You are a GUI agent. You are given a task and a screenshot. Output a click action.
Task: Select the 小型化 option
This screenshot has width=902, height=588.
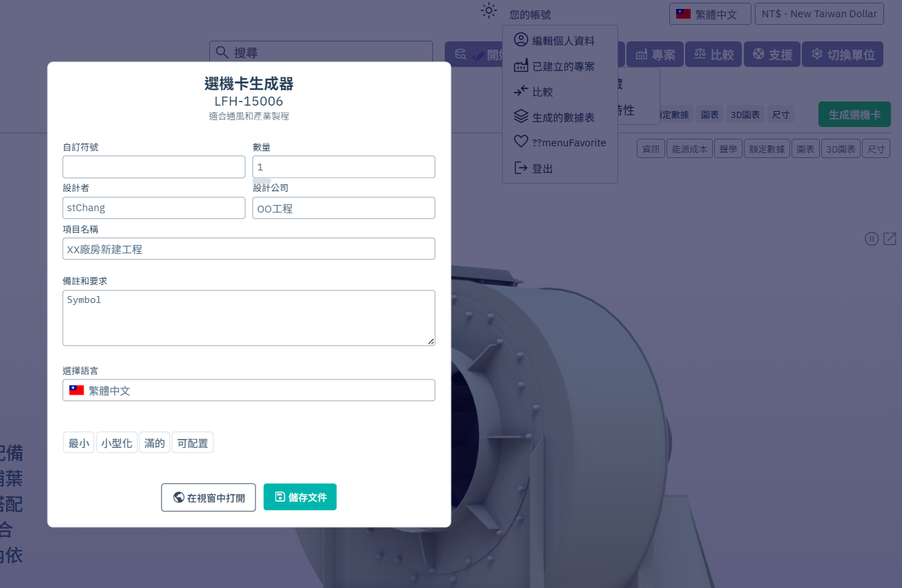click(x=117, y=443)
